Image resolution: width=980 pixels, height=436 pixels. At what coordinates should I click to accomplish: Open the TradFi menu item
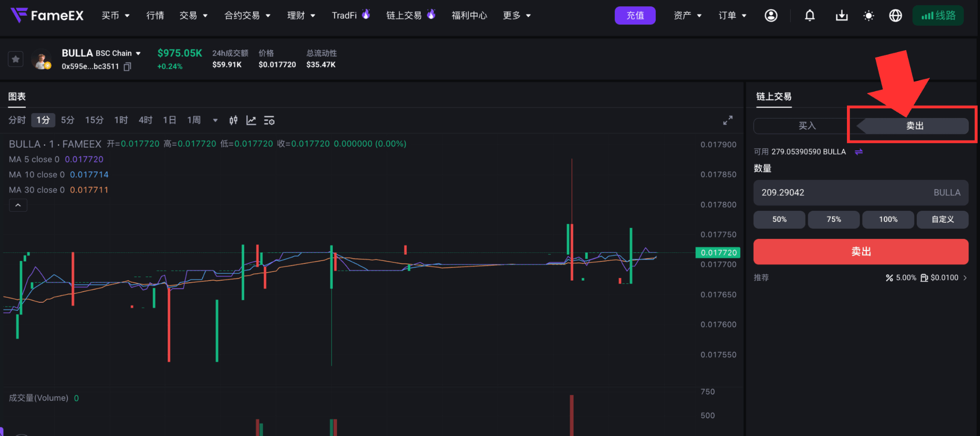(x=351, y=15)
